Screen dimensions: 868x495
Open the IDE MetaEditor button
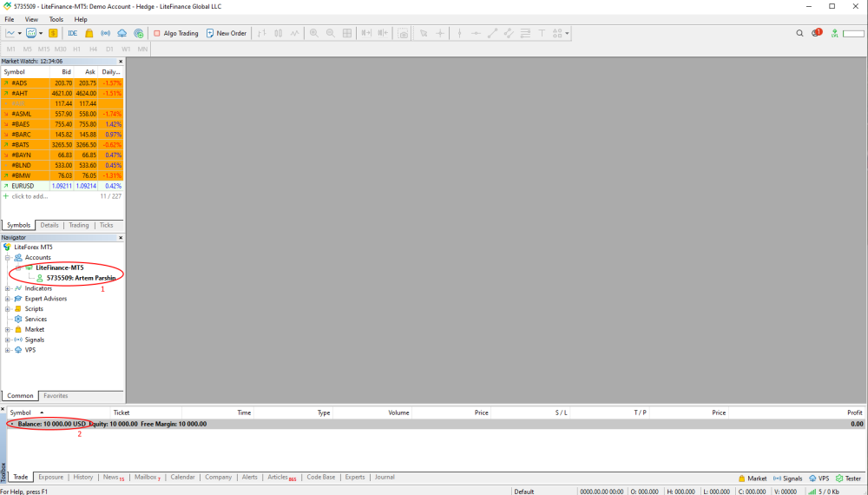(x=73, y=33)
